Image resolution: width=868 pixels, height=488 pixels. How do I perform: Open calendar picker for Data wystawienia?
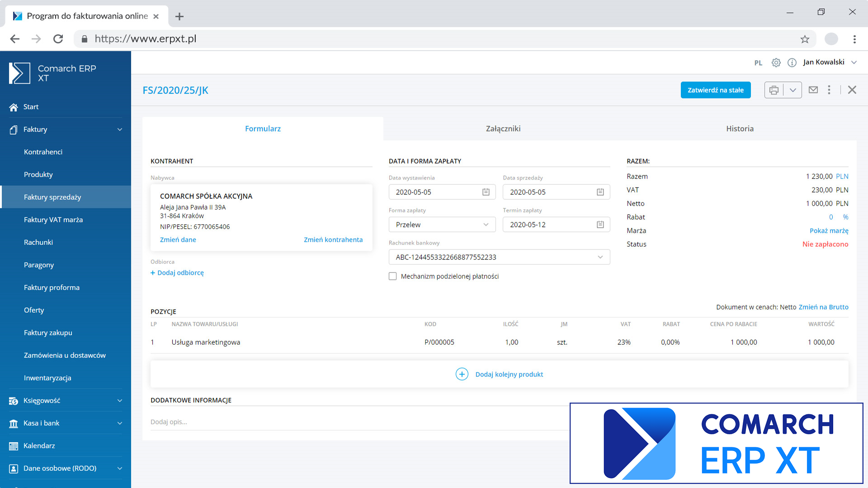click(486, 192)
